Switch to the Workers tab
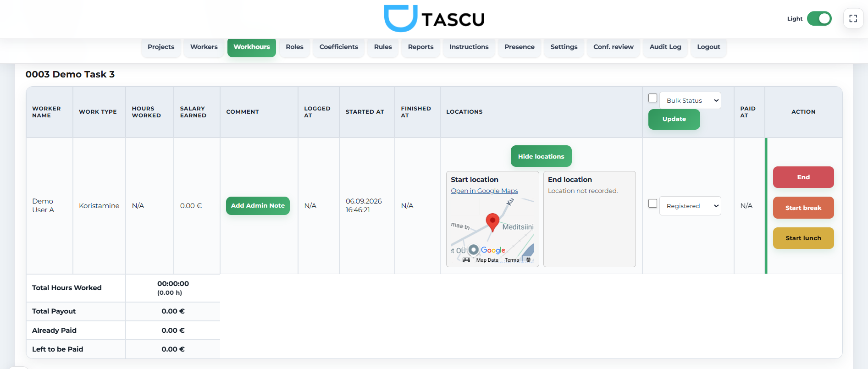 pos(204,47)
